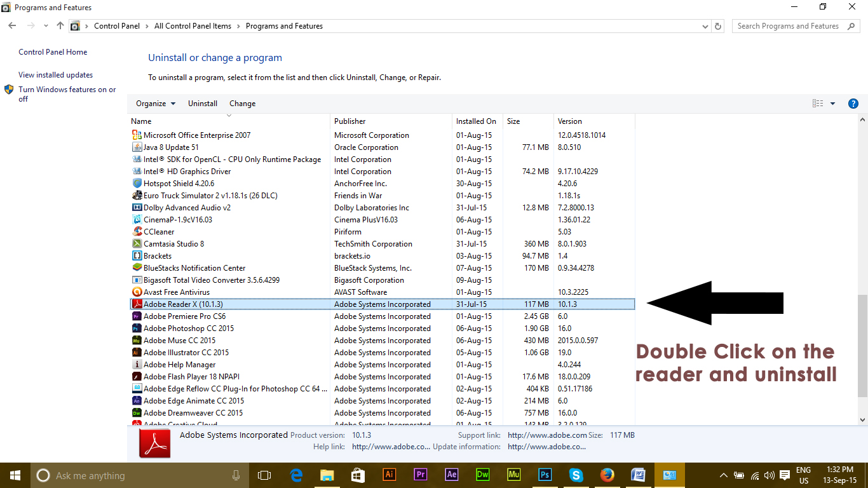
Task: Click the Ask me anything search box
Action: tap(140, 475)
